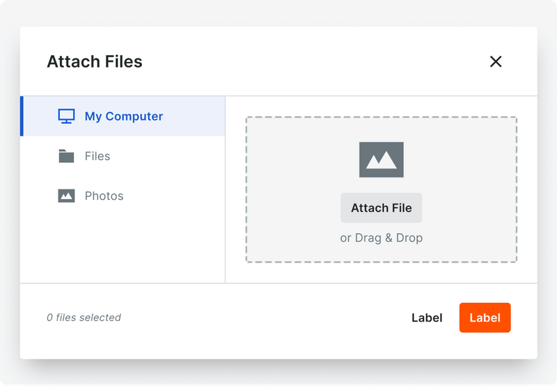Click the '0 files selected' status text
Image resolution: width=557 pixels, height=392 pixels.
(x=84, y=317)
